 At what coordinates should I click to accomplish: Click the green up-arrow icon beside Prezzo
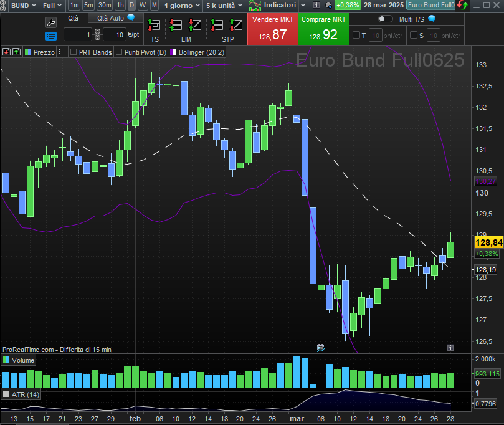16,52
